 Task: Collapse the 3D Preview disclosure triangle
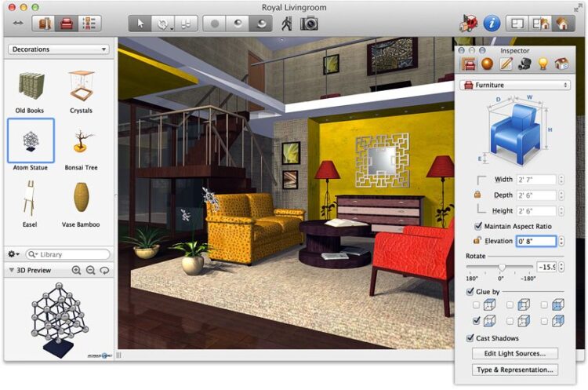tap(12, 270)
